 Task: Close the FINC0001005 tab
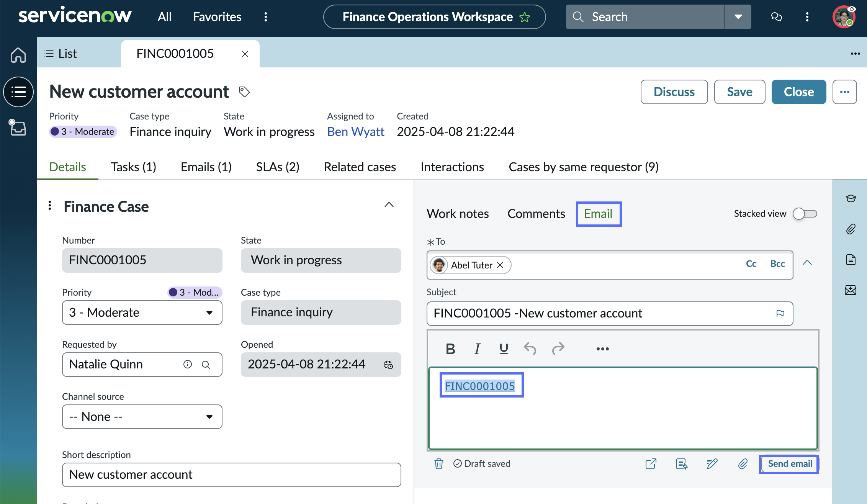click(245, 54)
